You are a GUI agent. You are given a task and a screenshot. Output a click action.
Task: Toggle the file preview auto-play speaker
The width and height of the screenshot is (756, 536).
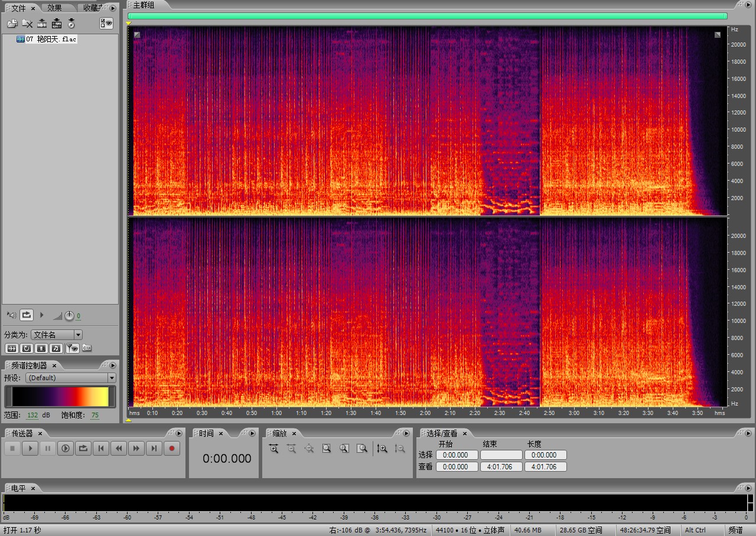(11, 315)
